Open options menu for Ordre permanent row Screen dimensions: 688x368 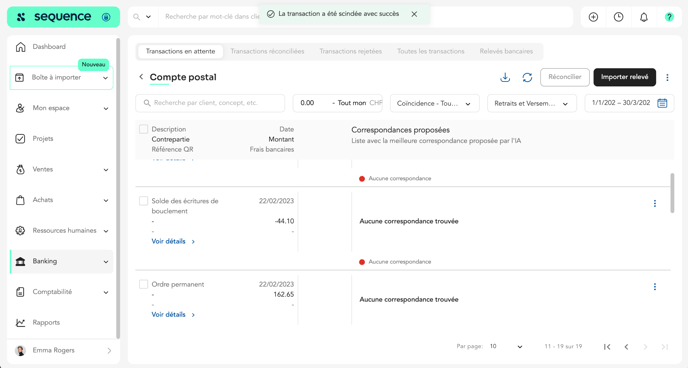655,287
